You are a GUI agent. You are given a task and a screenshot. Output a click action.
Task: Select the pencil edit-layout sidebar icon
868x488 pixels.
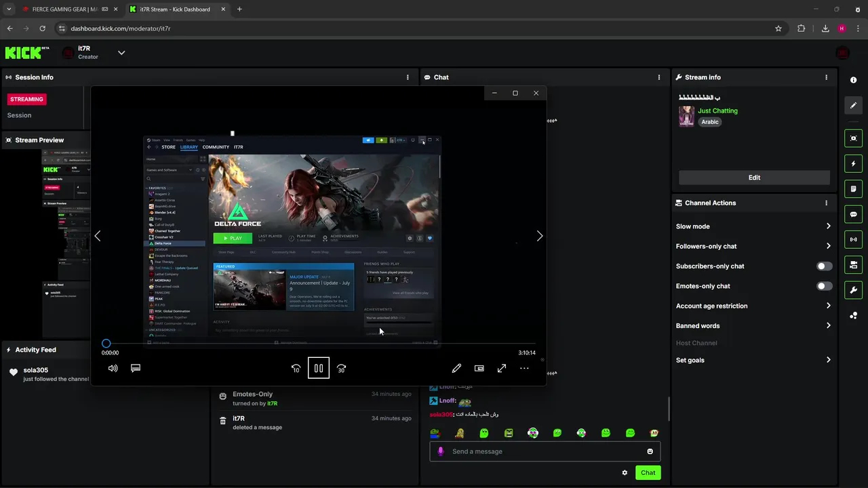tap(853, 105)
